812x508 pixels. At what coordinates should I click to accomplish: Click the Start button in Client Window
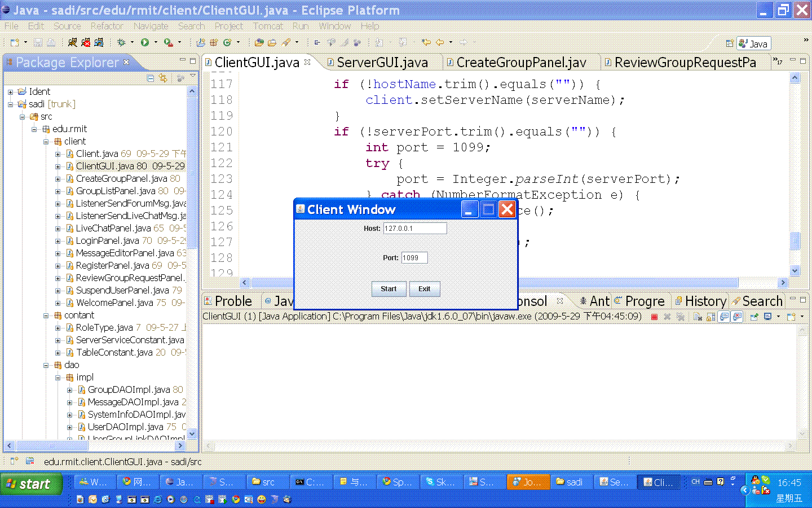click(x=389, y=289)
